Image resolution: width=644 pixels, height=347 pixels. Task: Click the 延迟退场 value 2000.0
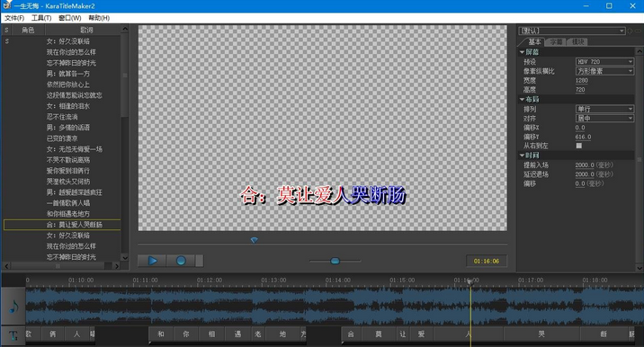[x=585, y=174]
